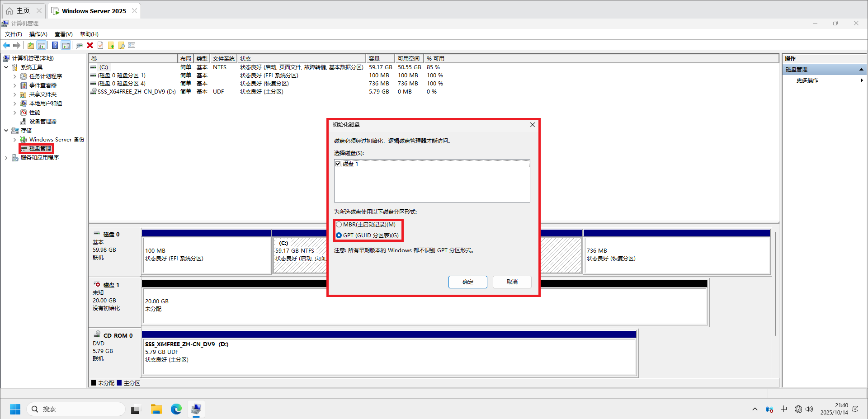Screen dimensions: 868x419
Task: Launch Microsoft Edge from the taskbar
Action: coord(176,409)
